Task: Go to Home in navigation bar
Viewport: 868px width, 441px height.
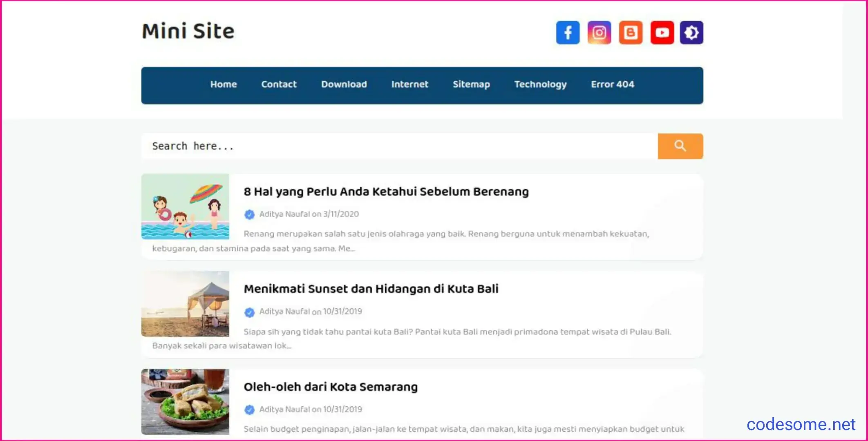Action: pyautogui.click(x=224, y=85)
